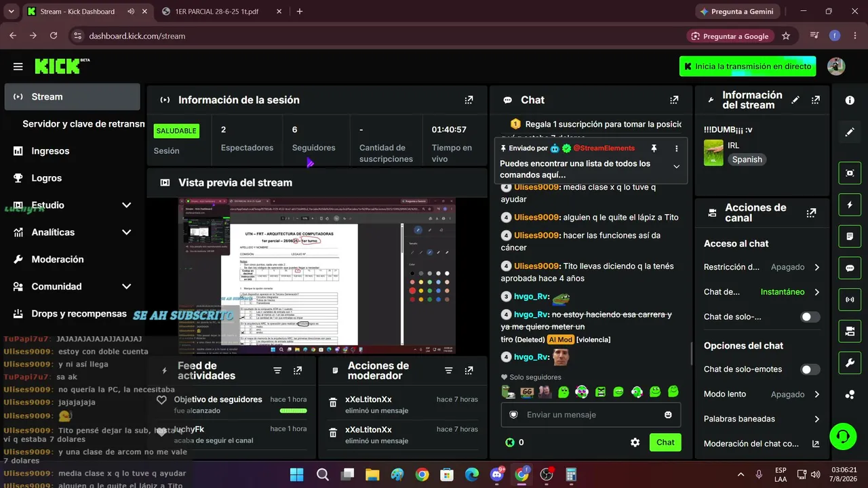
Task: Click the right rail notes icon
Action: 850,237
